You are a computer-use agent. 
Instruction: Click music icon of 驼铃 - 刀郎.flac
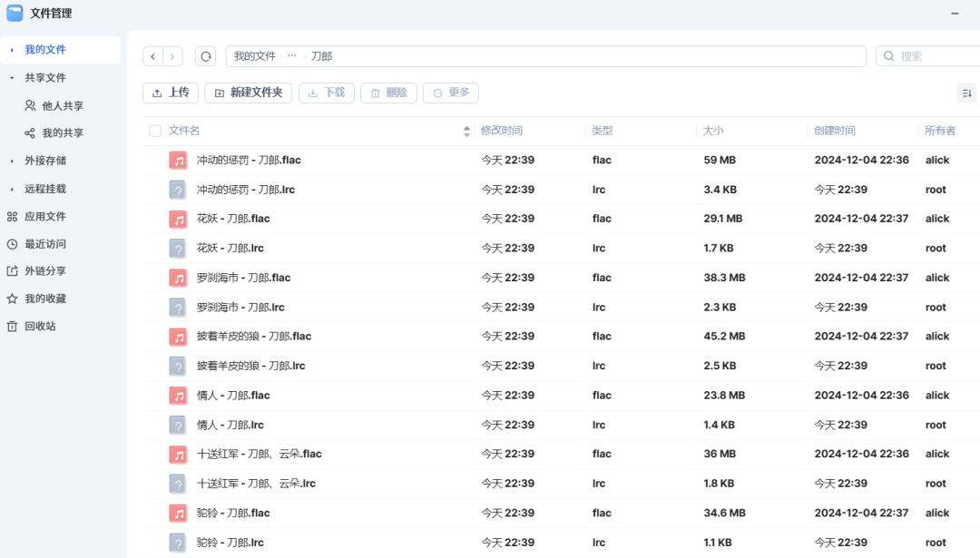(178, 513)
